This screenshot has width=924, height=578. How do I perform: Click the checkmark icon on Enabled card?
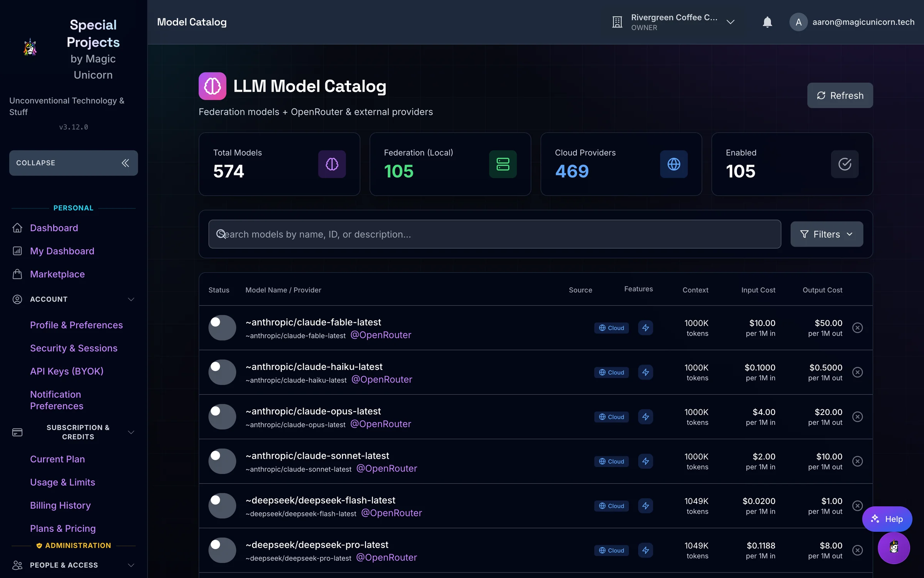point(845,164)
